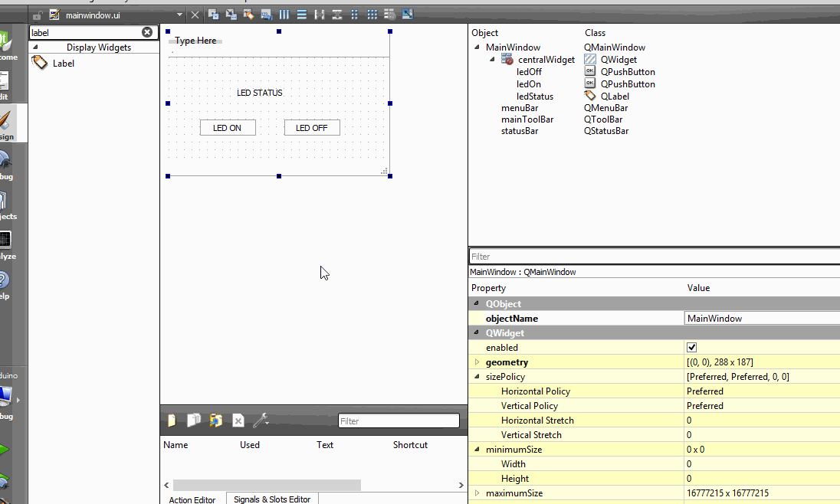The image size is (840, 504).
Task: Click the Lay Out Vertically toolbar icon
Action: (301, 15)
